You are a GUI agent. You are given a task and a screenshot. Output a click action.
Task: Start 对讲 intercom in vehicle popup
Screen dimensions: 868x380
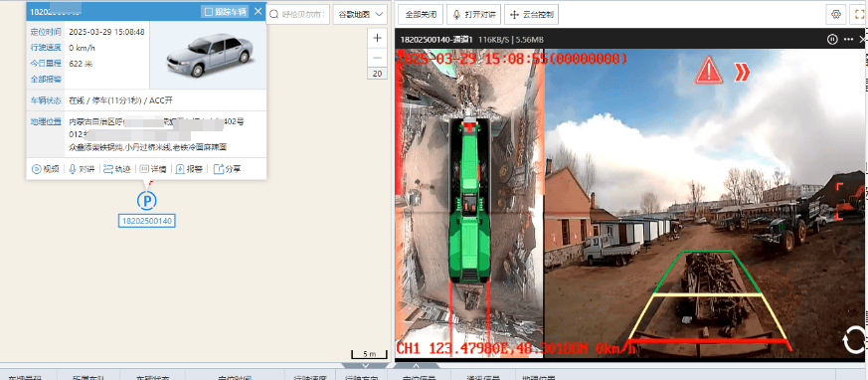point(82,169)
